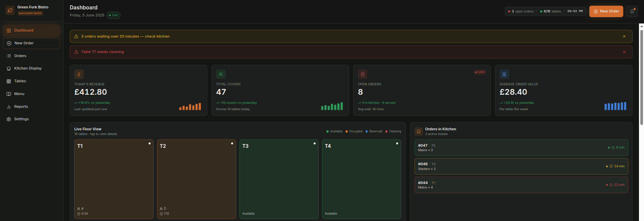Click 'Avg wait: 14 mins' text

371,109
